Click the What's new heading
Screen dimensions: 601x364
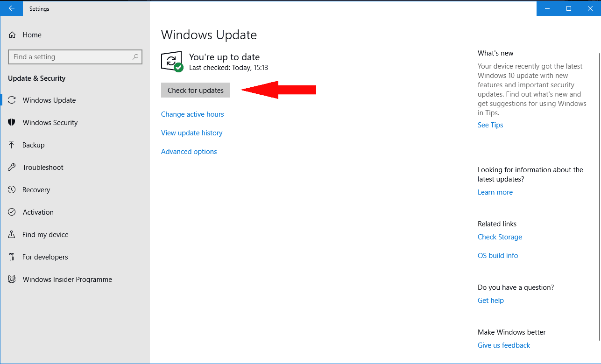[495, 53]
